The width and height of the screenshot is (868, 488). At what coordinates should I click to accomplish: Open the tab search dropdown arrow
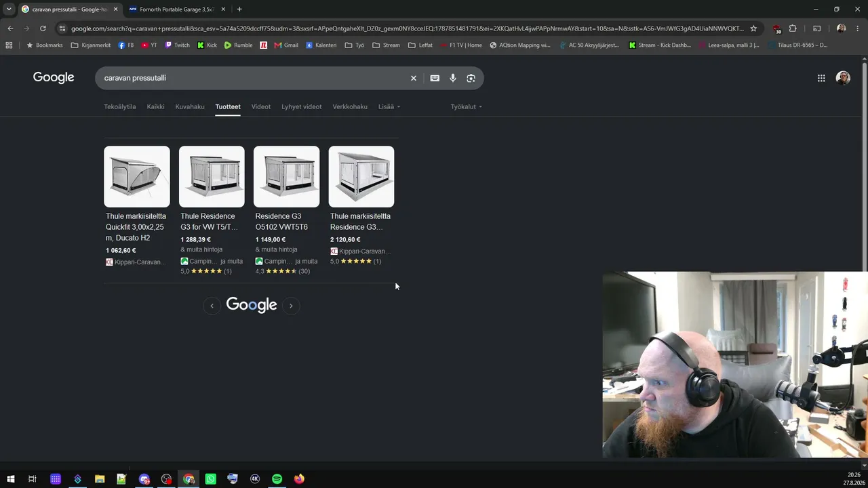tap(9, 9)
